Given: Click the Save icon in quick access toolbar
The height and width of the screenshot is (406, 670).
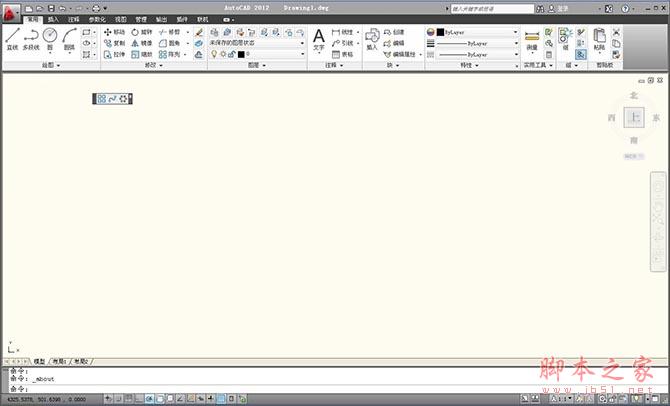Looking at the screenshot, I should (51, 8).
